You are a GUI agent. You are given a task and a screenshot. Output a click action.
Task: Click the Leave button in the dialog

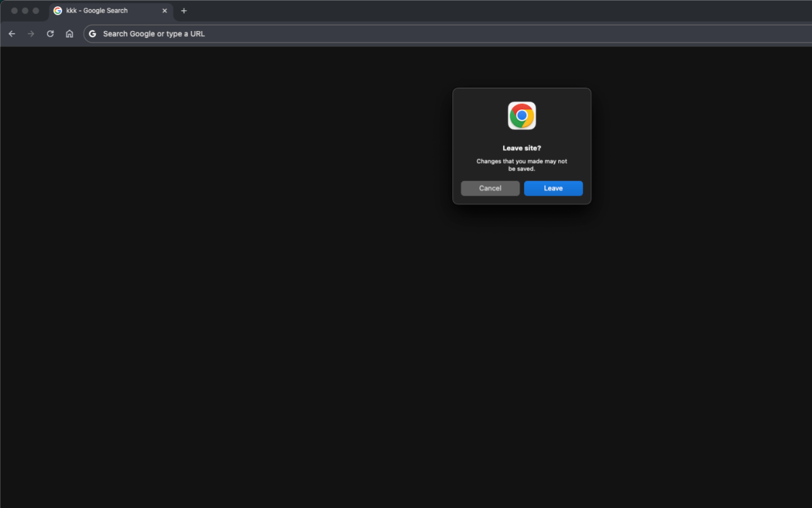pyautogui.click(x=553, y=188)
